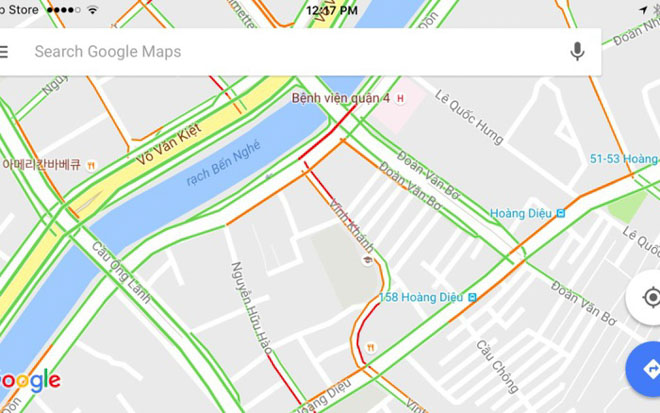Tap the microphone voice search icon
This screenshot has width=660, height=413.
tap(577, 51)
